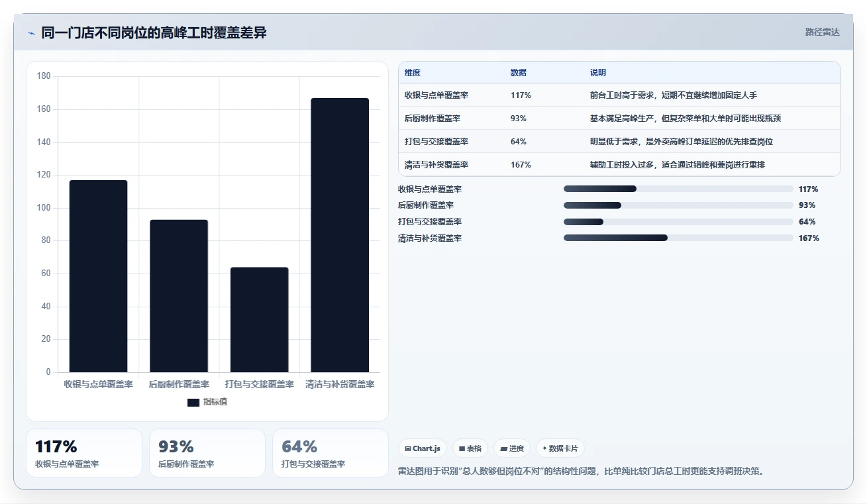Click the 117% 收银与点单覆盖率 data card
The width and height of the screenshot is (867, 504).
[x=84, y=453]
